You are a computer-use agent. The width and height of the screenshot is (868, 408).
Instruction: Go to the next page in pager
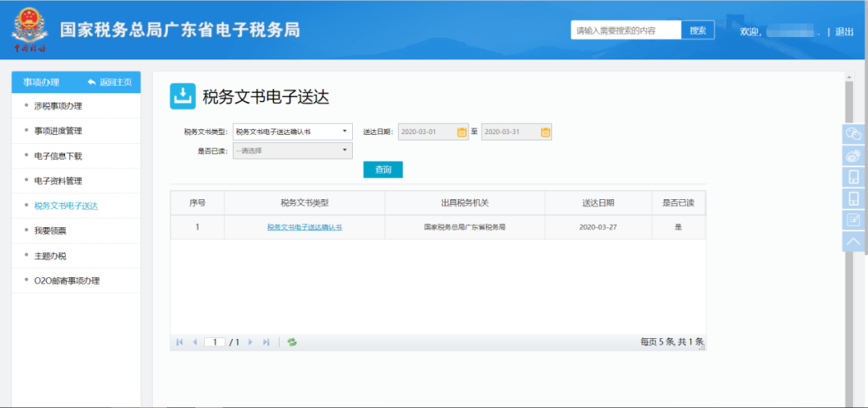point(251,342)
